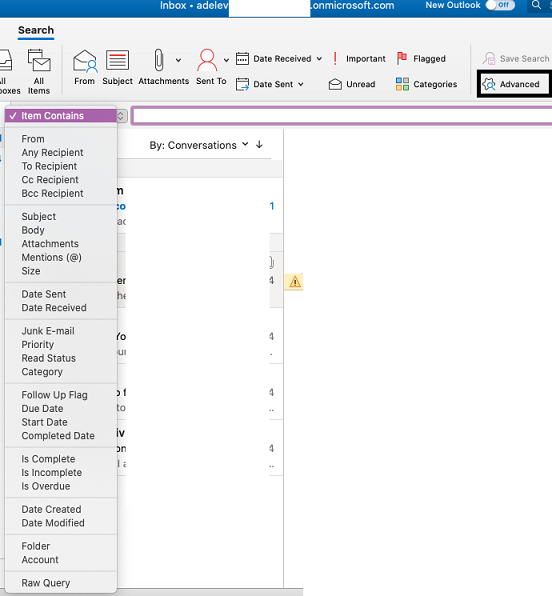Choose Raw Query menu entry

click(x=61, y=583)
